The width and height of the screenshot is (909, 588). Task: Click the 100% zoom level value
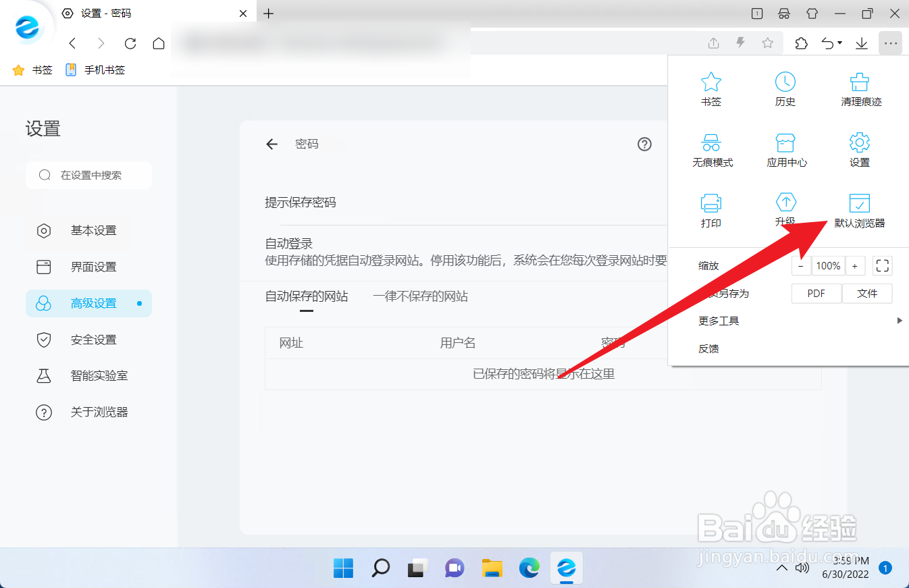(x=828, y=266)
